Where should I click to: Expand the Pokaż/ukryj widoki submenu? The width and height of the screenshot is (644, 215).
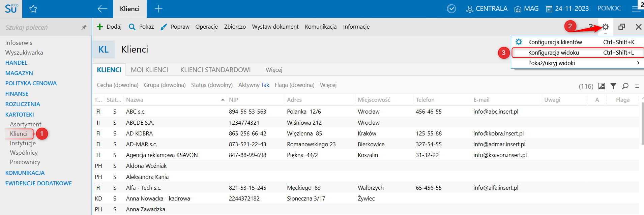click(577, 63)
